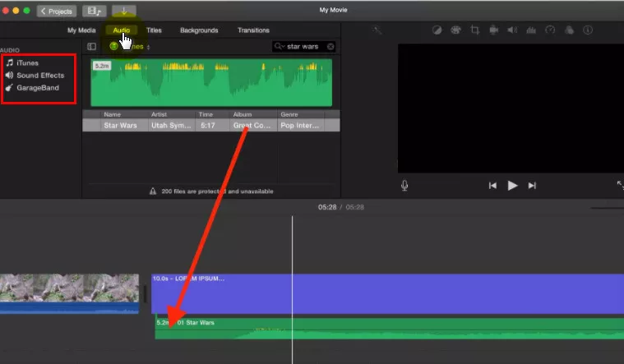The height and width of the screenshot is (364, 624).
Task: Click the Pop Inter... genre cell
Action: coord(299,126)
